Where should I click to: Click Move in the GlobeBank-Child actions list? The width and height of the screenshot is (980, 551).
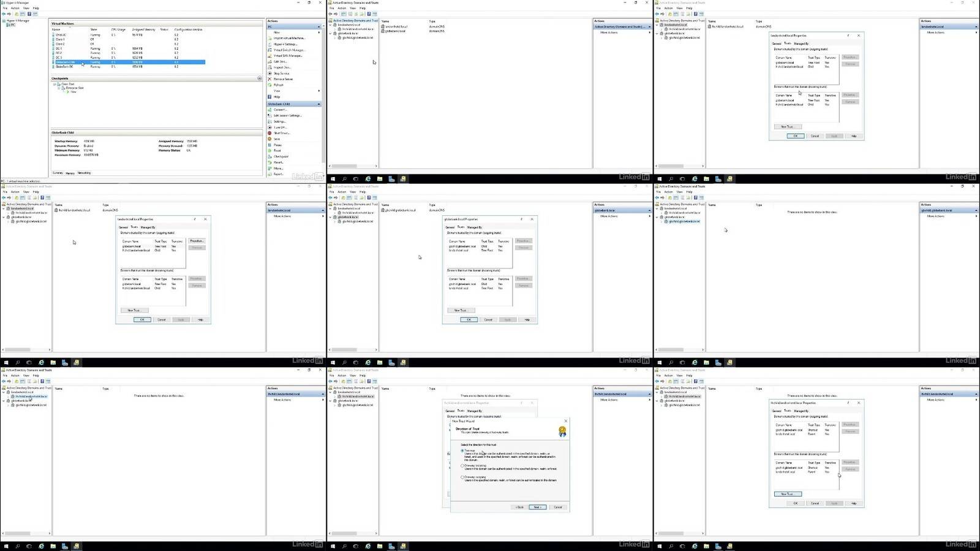(278, 168)
